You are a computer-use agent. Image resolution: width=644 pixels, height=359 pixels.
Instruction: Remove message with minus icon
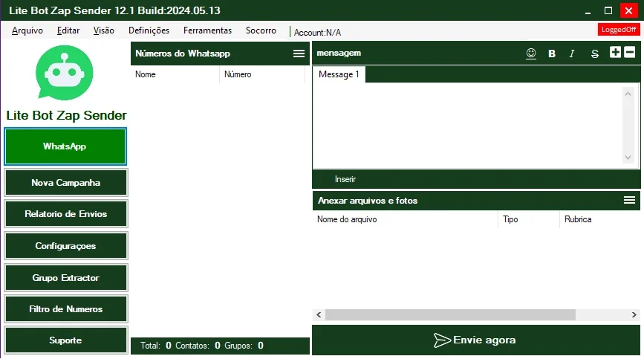coord(630,52)
